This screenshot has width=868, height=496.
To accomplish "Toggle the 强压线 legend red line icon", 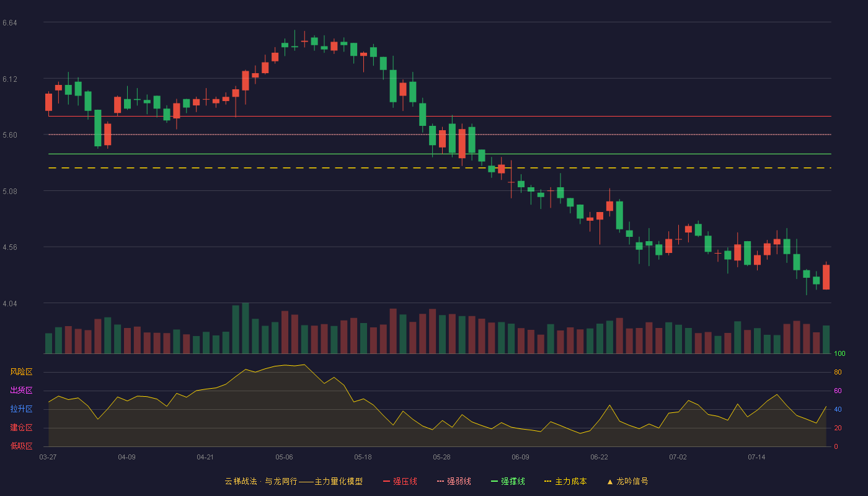I will coord(387,481).
